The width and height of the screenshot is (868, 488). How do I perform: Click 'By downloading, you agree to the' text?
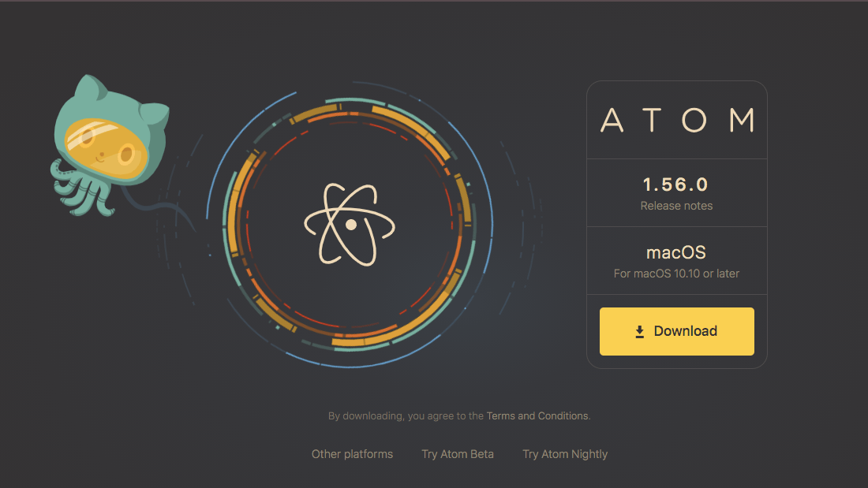(406, 416)
